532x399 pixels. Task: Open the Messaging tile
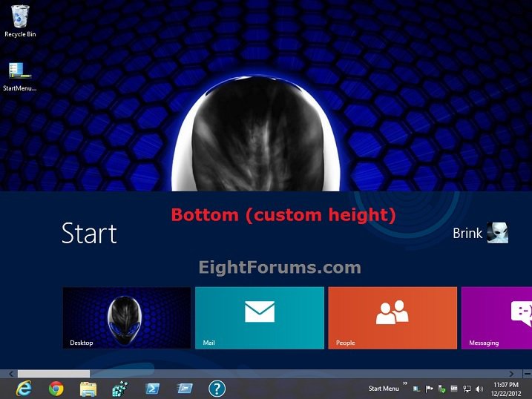[x=496, y=318]
